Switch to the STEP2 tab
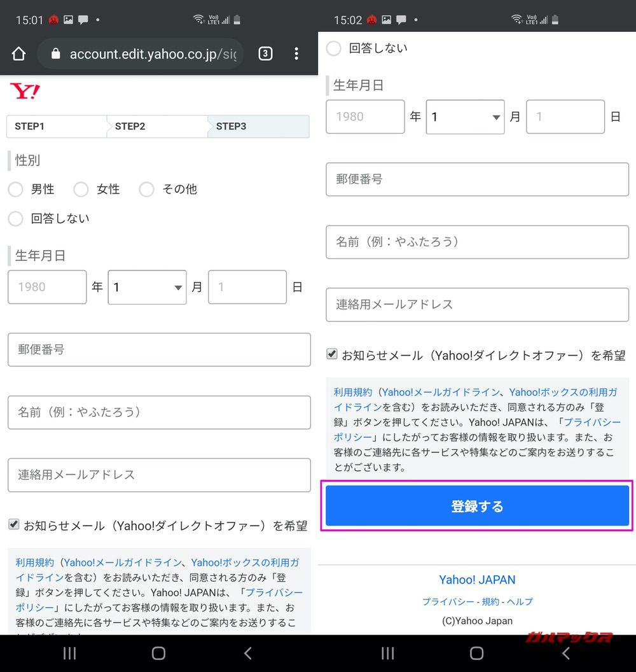636x672 pixels. click(x=130, y=126)
